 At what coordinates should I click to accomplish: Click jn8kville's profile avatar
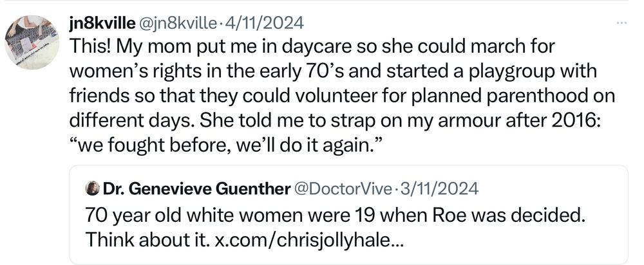[32, 42]
